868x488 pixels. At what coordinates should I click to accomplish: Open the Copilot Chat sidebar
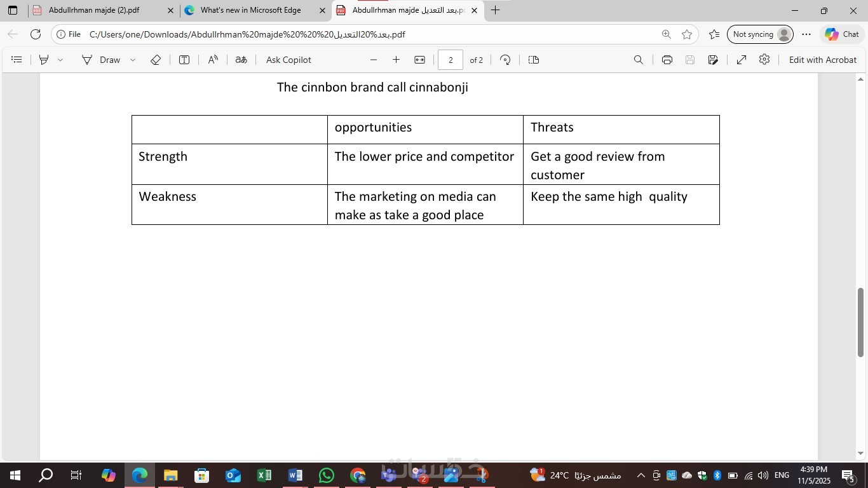pos(842,34)
